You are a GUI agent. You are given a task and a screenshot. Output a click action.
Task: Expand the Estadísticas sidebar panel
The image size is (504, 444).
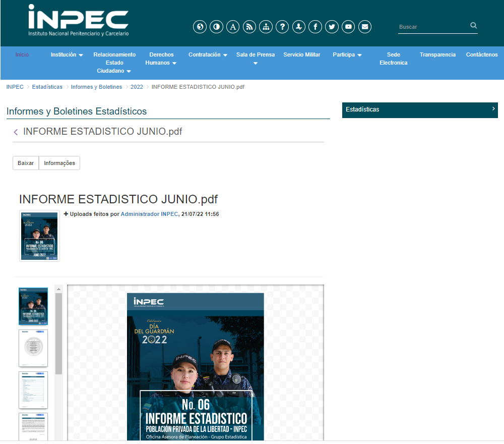pos(420,109)
